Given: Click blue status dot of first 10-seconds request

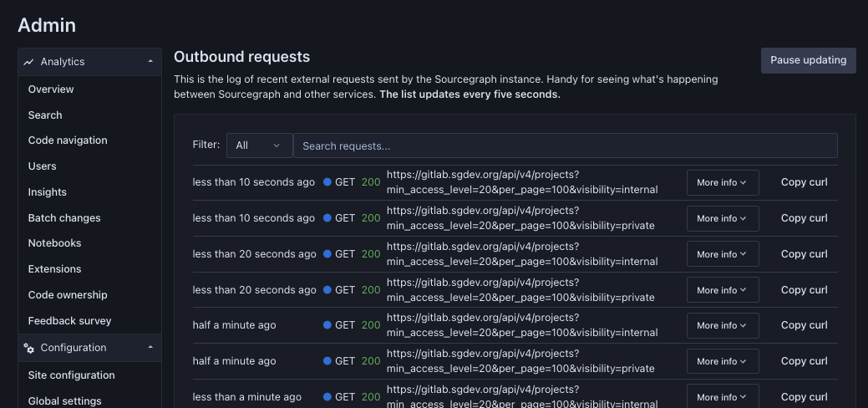Looking at the screenshot, I should [327, 181].
